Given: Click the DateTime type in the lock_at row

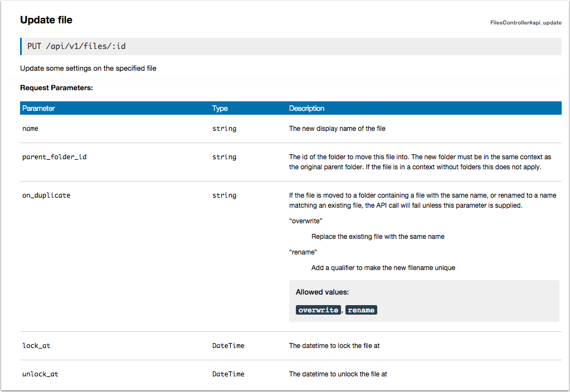Looking at the screenshot, I should 228,346.
